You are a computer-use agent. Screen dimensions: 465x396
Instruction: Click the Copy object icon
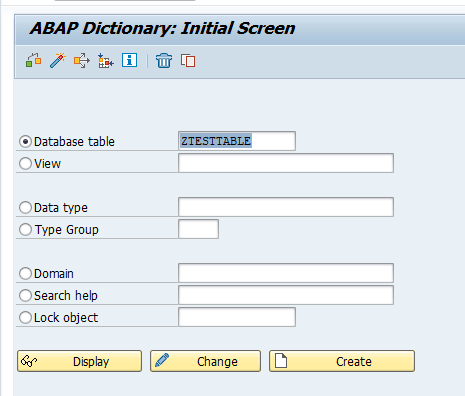click(x=188, y=61)
